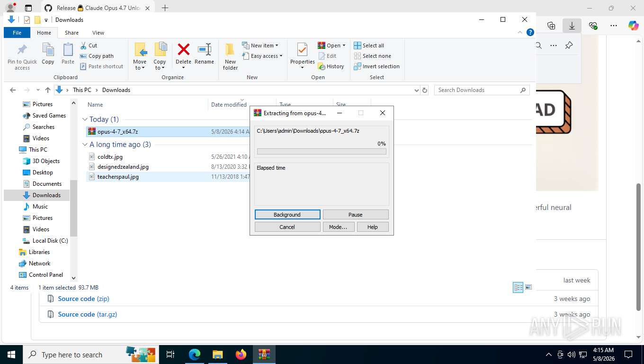Select the Release Claude Opus browser tab
The width and height of the screenshot is (644, 364).
pos(98,8)
